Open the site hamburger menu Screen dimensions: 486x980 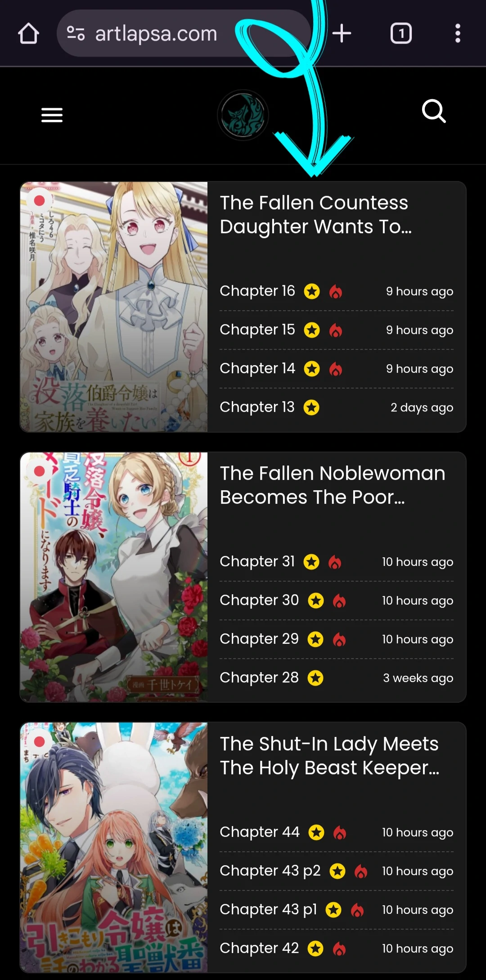pos(52,115)
